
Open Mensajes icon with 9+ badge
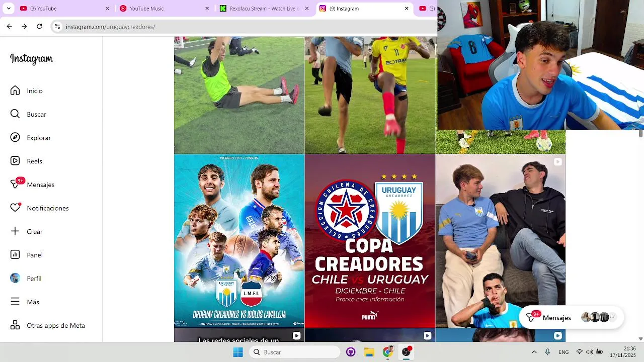[15, 185]
